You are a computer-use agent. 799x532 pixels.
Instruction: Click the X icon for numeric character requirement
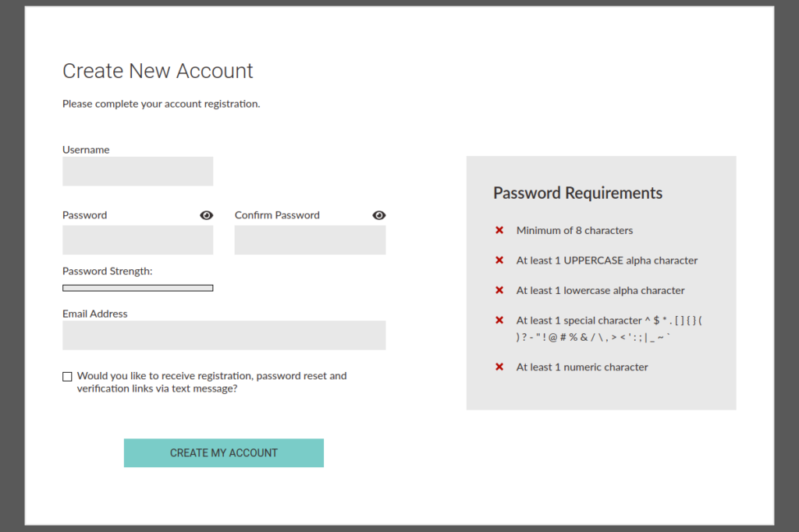[499, 367]
